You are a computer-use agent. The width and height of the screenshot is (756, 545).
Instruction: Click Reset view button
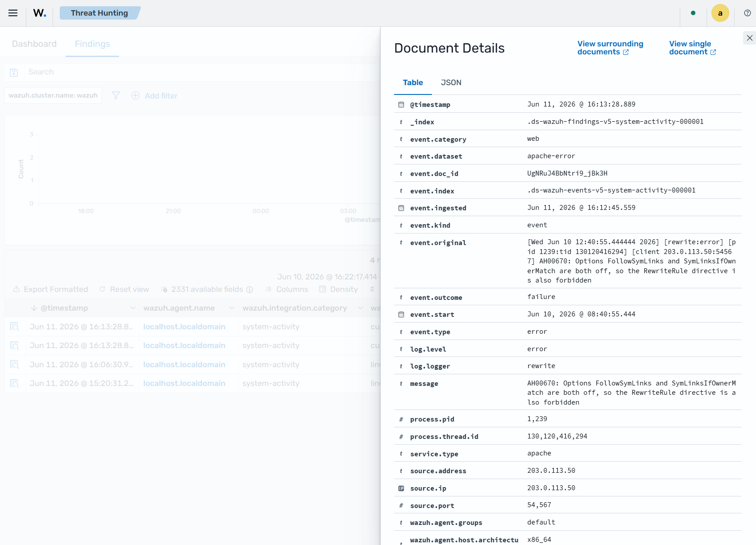point(124,289)
